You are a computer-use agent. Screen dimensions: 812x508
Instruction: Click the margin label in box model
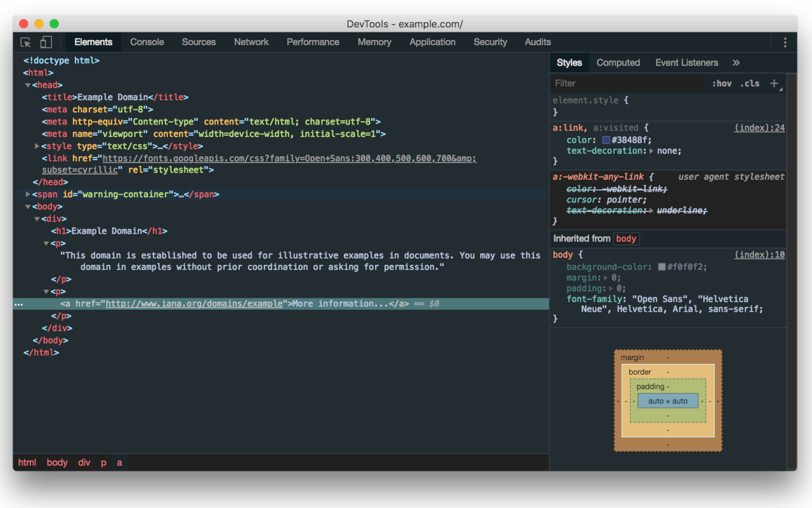pos(632,358)
